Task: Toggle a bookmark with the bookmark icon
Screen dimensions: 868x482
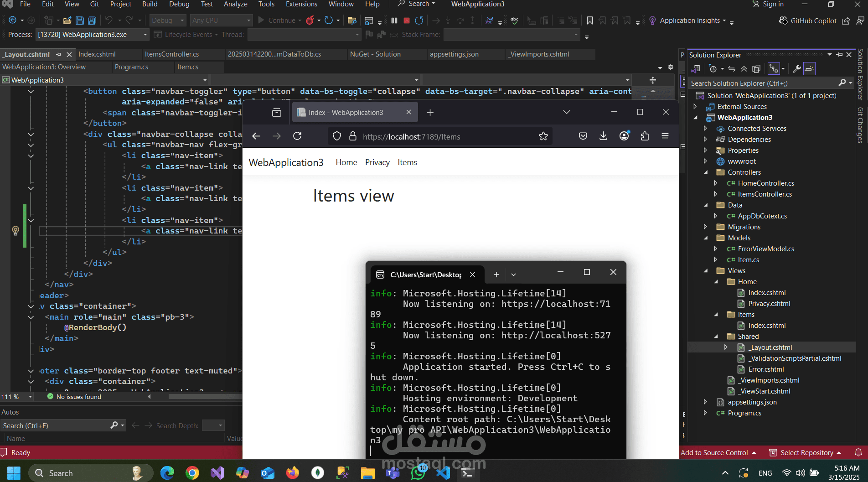Action: pos(589,21)
